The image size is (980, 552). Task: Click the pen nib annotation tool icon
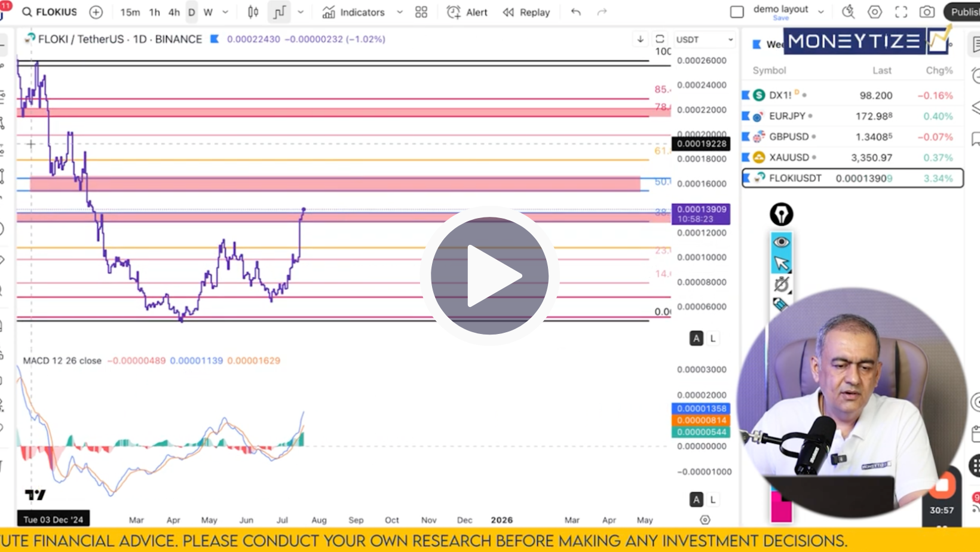(781, 214)
